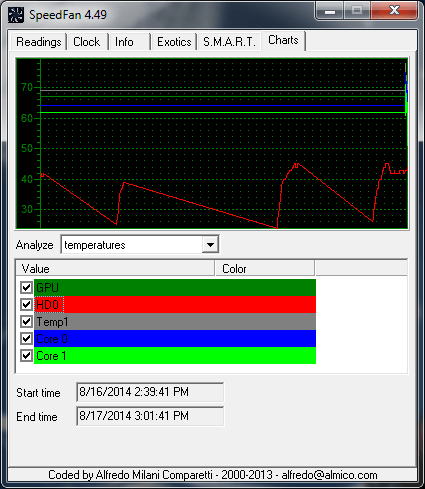The width and height of the screenshot is (425, 489).
Task: Click the SpeedFan fan icon in title bar
Action: coord(16,15)
